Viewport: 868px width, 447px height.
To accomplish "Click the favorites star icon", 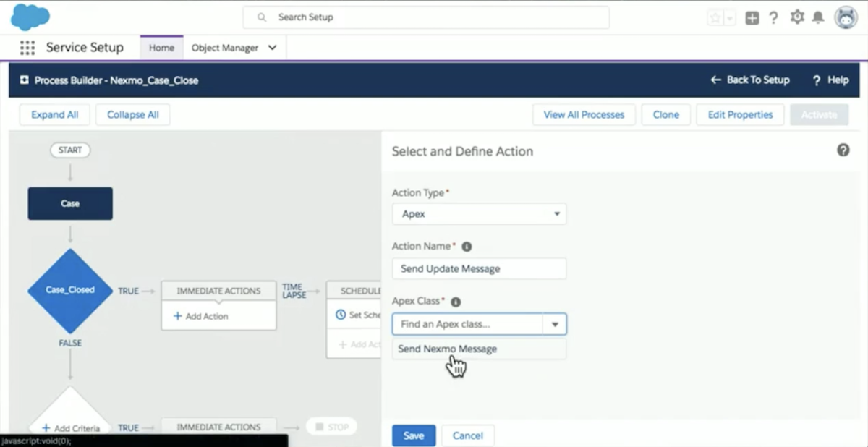I will pos(715,18).
